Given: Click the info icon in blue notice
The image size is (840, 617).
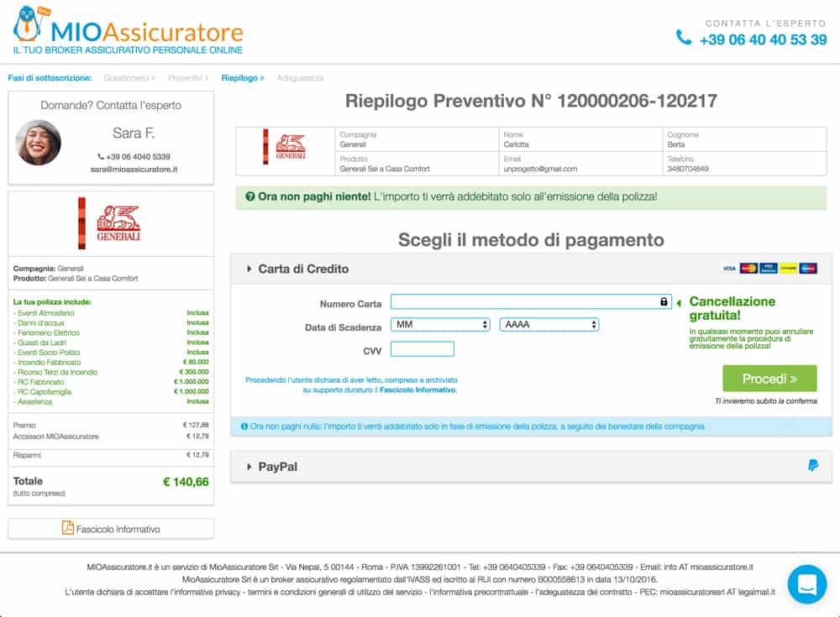Looking at the screenshot, I should [244, 426].
